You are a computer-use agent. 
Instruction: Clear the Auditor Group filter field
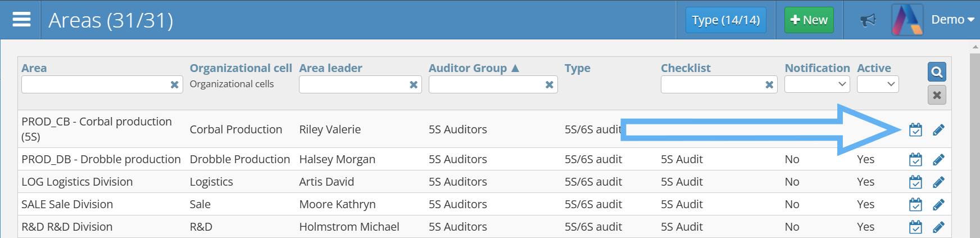pos(550,85)
